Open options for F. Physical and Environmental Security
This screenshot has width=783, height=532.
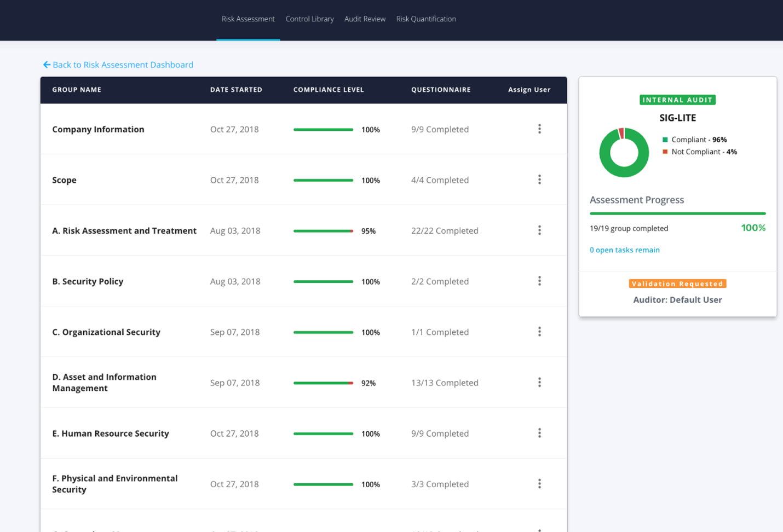coord(539,483)
